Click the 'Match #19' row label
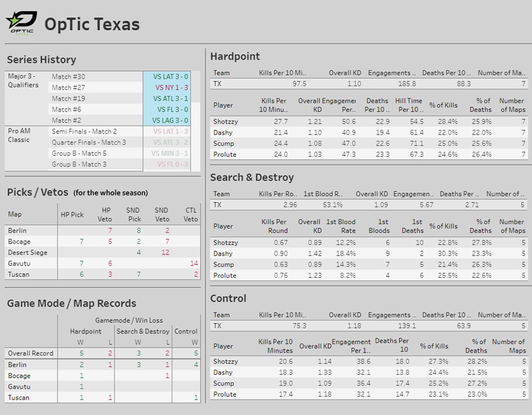This screenshot has width=532, height=415. point(69,98)
